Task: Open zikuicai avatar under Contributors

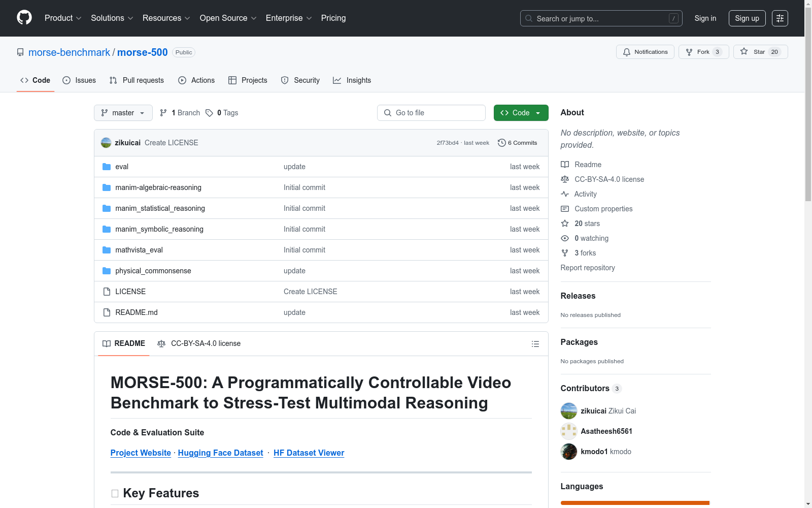Action: pos(569,411)
